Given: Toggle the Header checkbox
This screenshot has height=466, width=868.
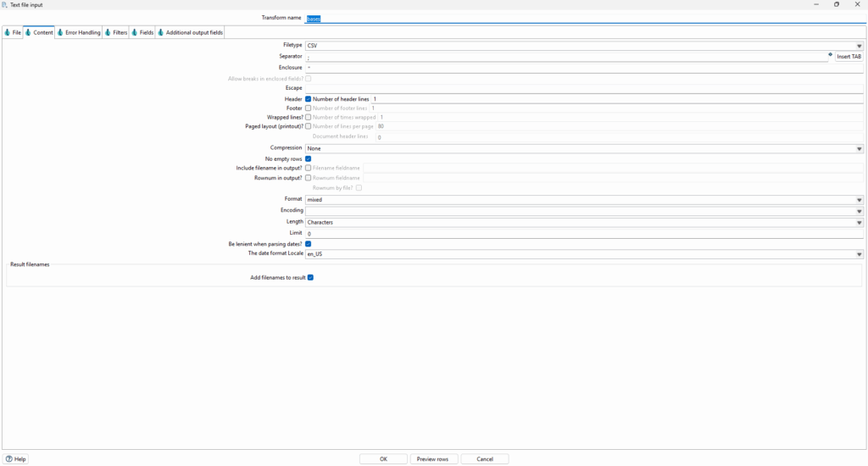Looking at the screenshot, I should coord(309,99).
